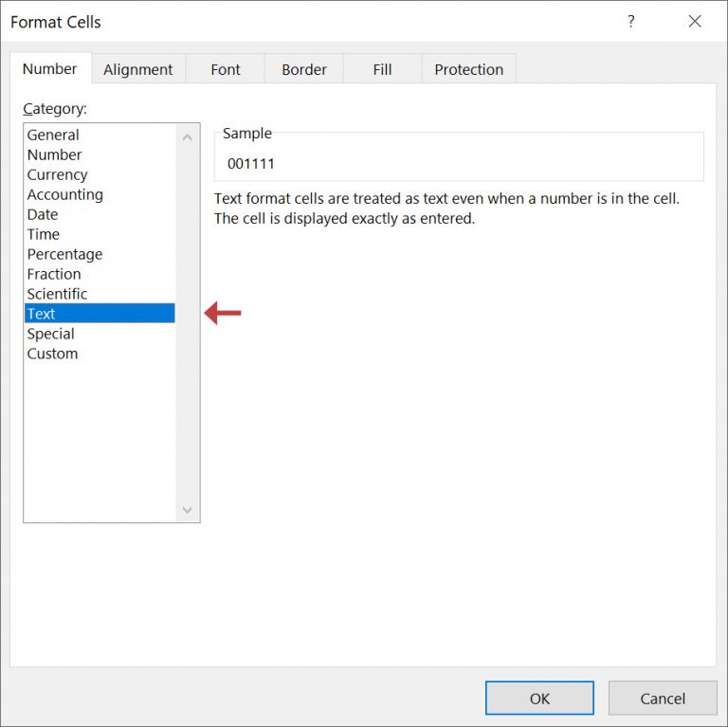This screenshot has width=728, height=727.
Task: Close the Format Cells dialog
Action: (695, 22)
